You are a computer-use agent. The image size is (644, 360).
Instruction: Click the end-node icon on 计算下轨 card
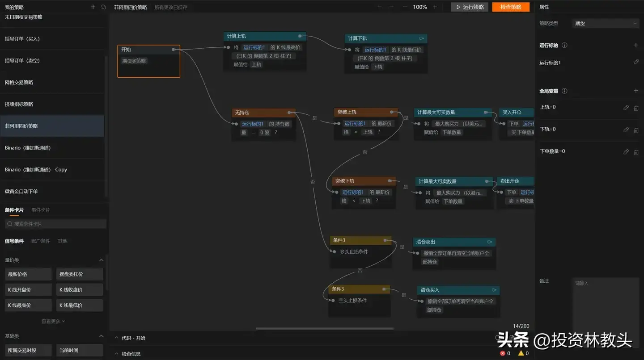point(421,38)
